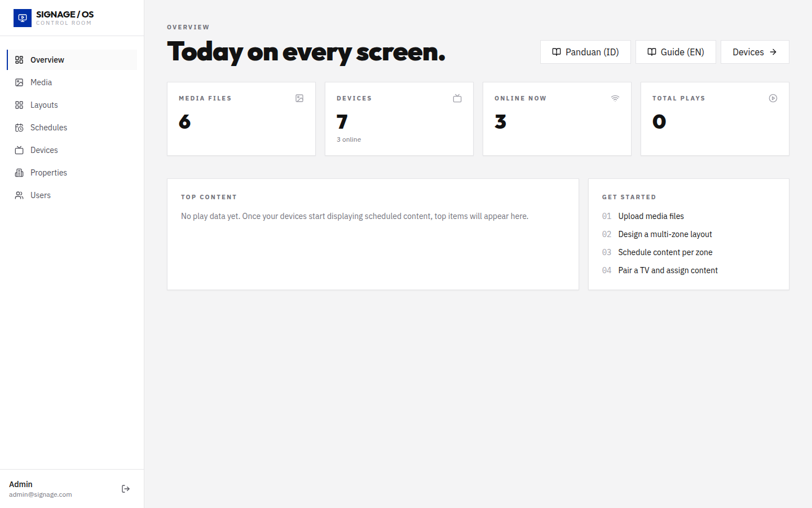Click step 'Pair a TV and assign content'
Viewport: 812px width, 508px height.
point(668,270)
